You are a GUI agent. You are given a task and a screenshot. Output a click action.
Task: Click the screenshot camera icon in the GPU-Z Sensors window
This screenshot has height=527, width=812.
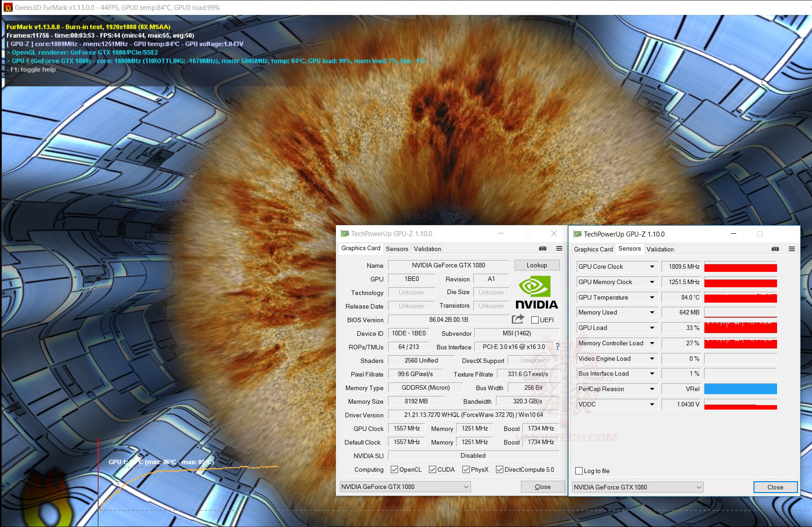click(x=775, y=249)
